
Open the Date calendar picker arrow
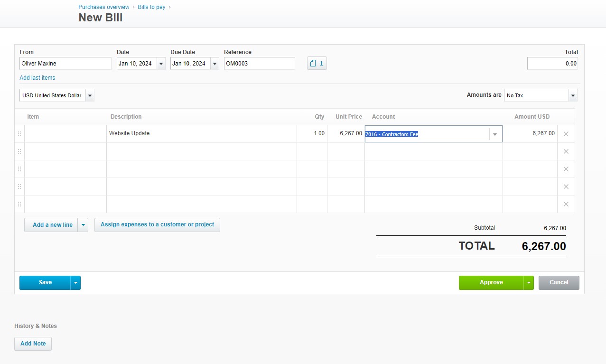pyautogui.click(x=161, y=64)
